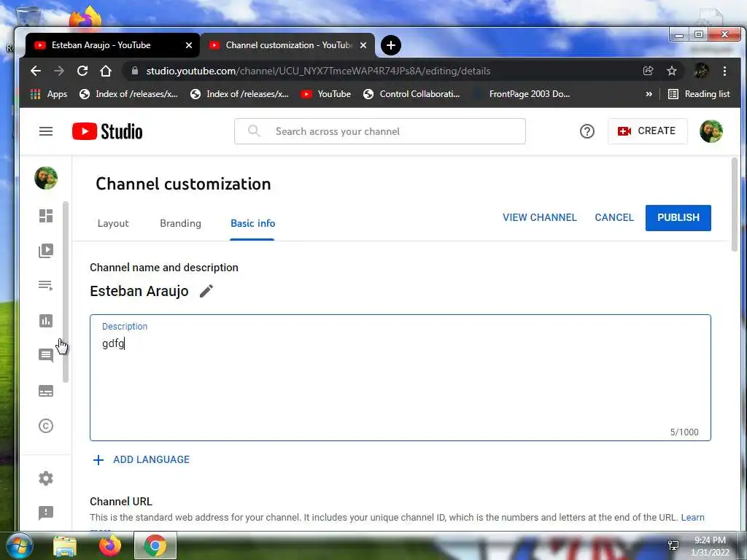Click the page's vertical scrollbar
The image size is (747, 560).
pos(734,205)
